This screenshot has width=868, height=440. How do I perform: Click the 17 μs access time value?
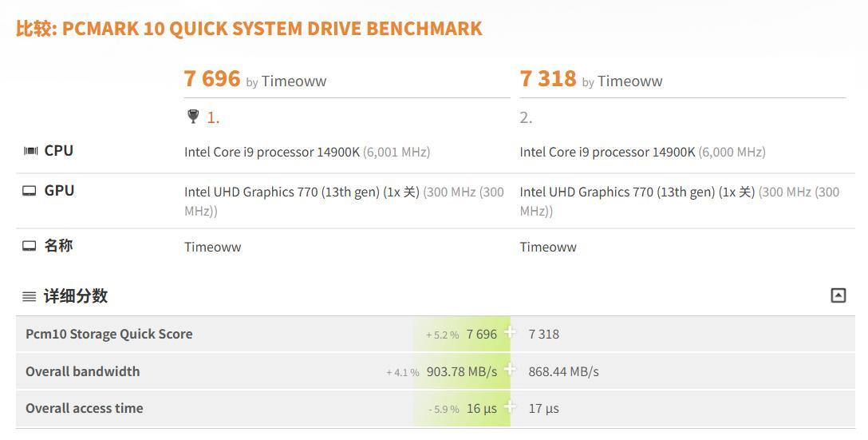coord(543,409)
